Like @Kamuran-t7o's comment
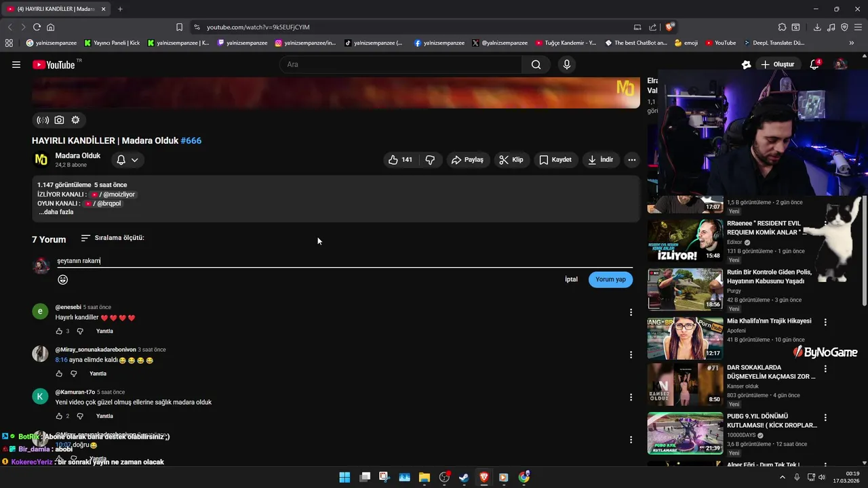The width and height of the screenshot is (868, 488). (59, 416)
